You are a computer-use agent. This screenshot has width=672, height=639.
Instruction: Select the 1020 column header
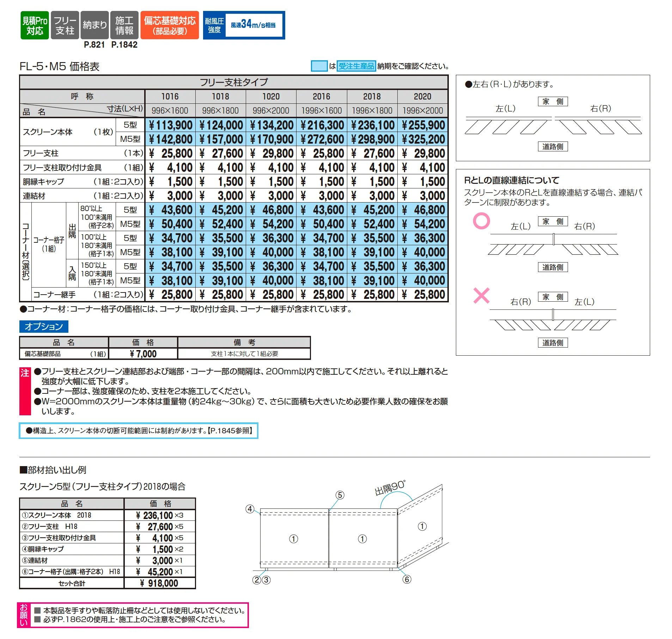coord(271,96)
